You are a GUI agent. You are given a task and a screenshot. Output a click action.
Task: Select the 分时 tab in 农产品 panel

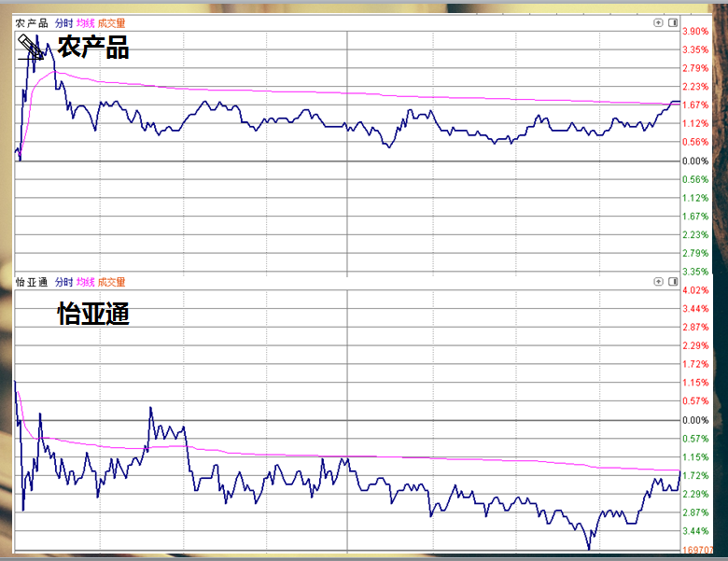tap(63, 22)
